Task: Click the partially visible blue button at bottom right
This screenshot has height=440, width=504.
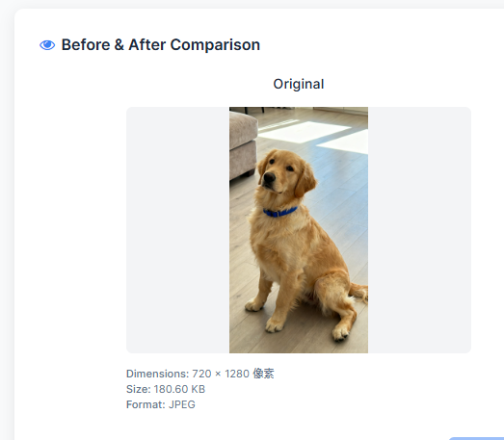Action: [x=476, y=438]
